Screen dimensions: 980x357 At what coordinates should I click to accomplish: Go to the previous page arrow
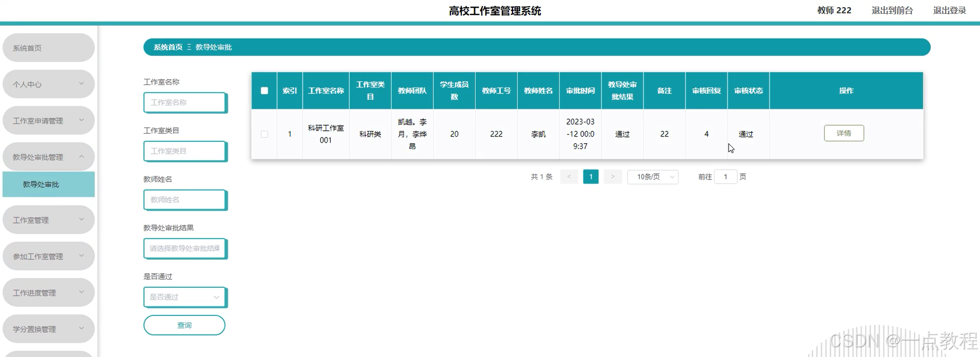tap(569, 177)
